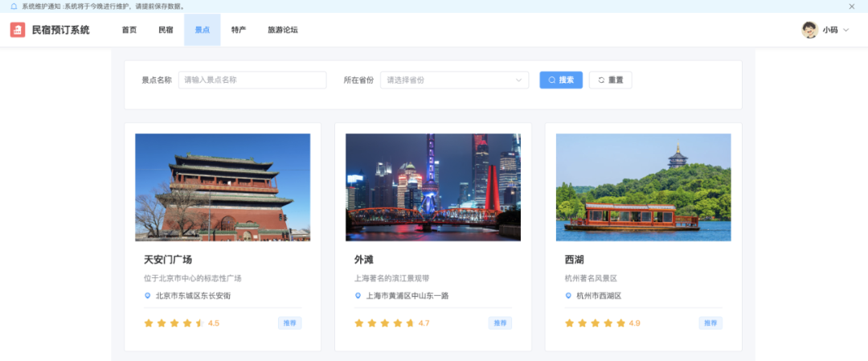Image resolution: width=868 pixels, height=361 pixels.
Task: Click the 4.9 rating value
Action: [x=634, y=322]
